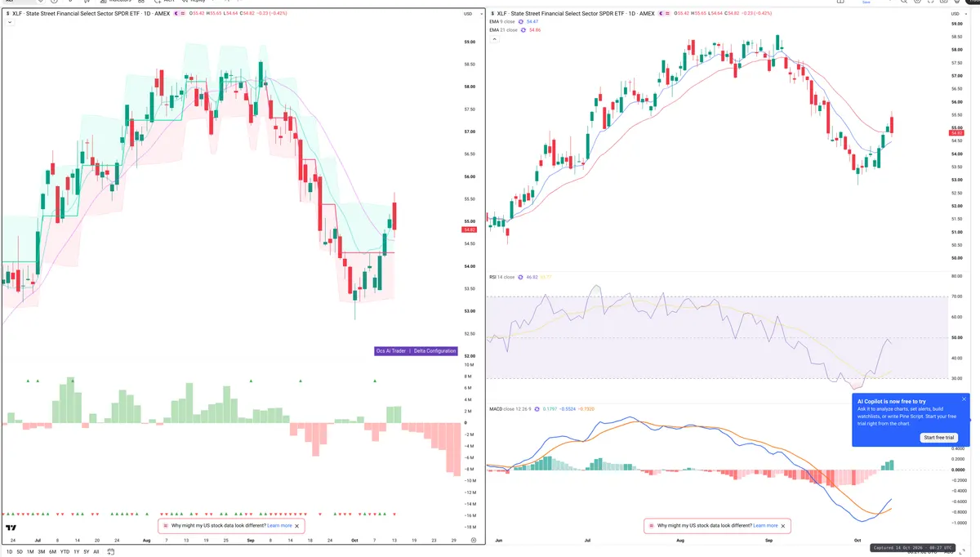Select the 5Y time range button
Viewport: 980px width, 557px height.
(87, 552)
